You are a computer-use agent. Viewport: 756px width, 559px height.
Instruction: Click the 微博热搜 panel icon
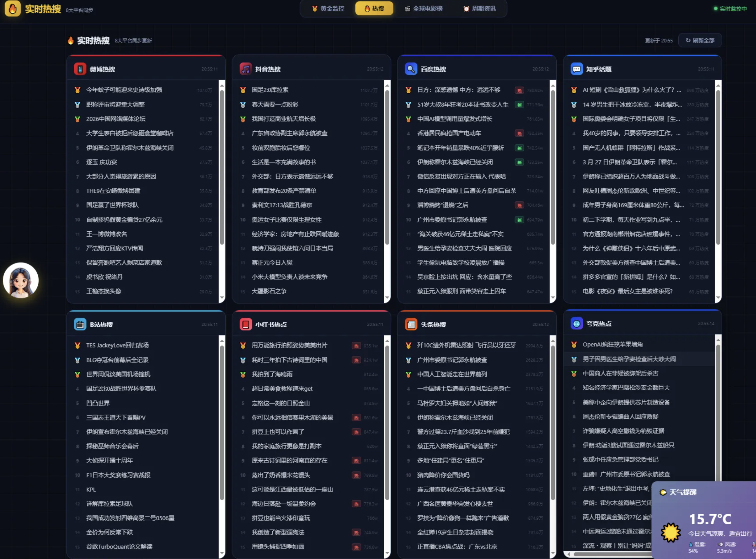point(80,69)
